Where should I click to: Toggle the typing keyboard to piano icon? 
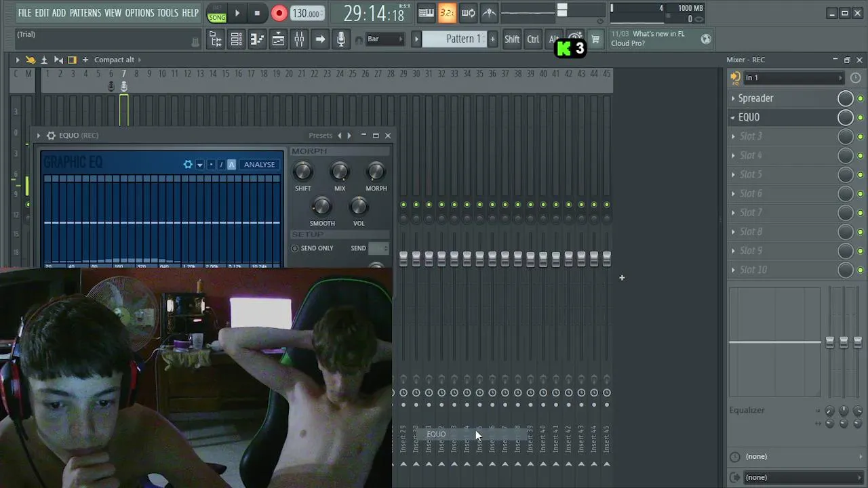(x=426, y=13)
